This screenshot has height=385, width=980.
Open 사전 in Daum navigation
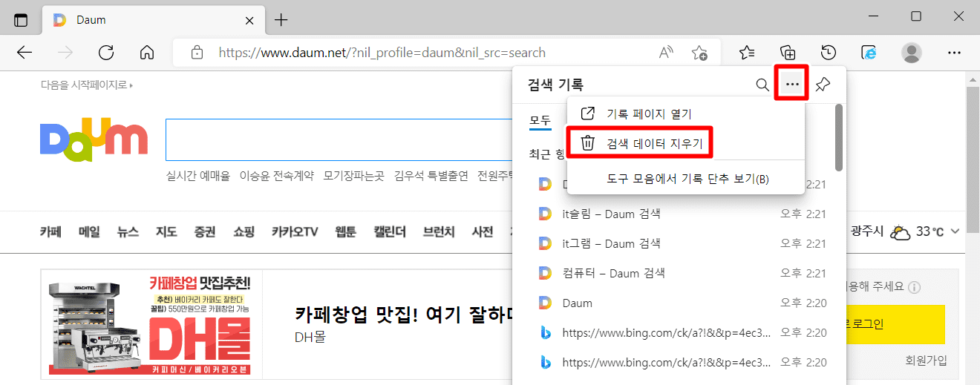coord(483,232)
